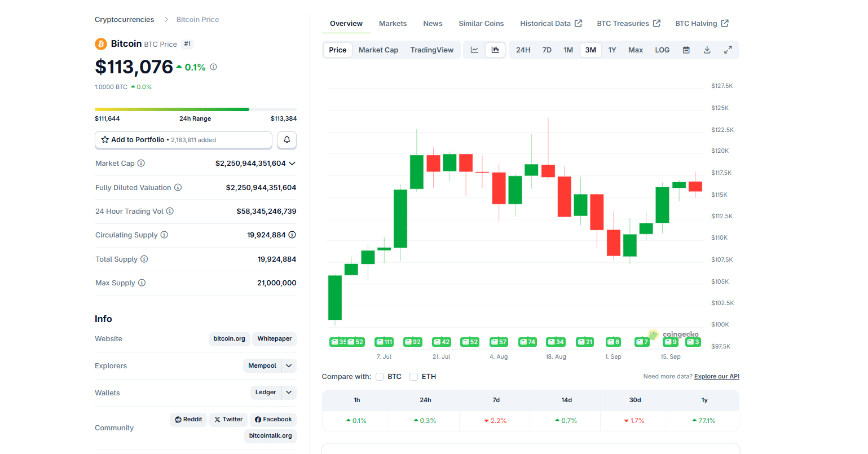Open the Explorers dropdown next to Mempool
Screen dimensions: 868x454
click(x=288, y=365)
